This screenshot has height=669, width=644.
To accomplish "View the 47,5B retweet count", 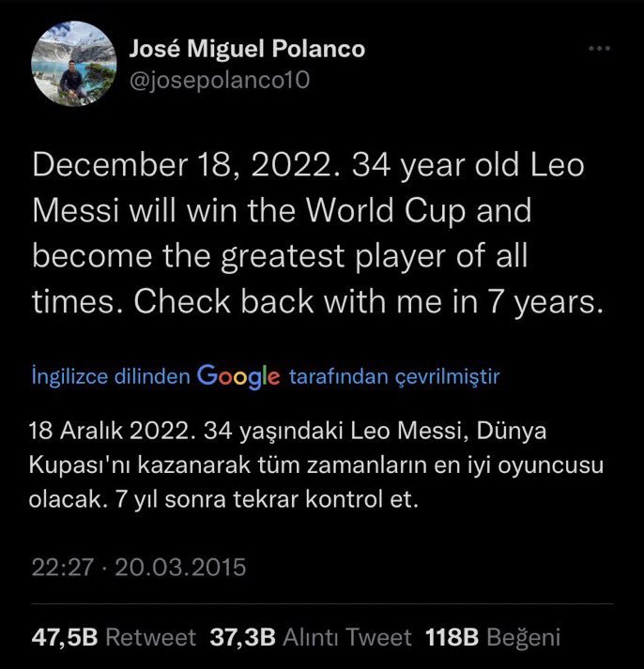I will [x=64, y=638].
